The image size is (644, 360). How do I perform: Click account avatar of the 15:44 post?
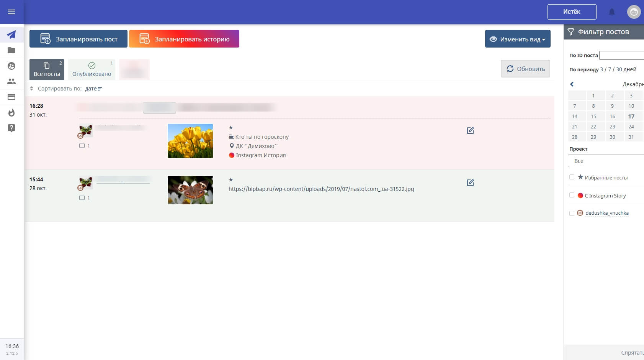tap(85, 183)
